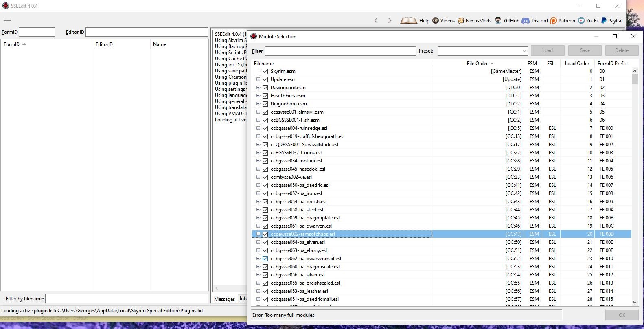Expand the HearthFires.esm tree node
Viewport: 644px width, 329px height.
258,96
